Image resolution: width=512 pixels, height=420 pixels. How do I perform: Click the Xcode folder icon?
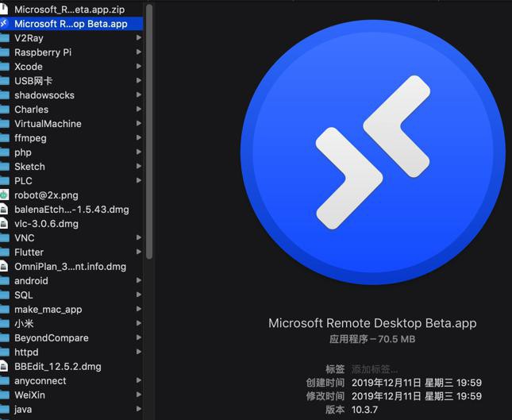point(4,67)
